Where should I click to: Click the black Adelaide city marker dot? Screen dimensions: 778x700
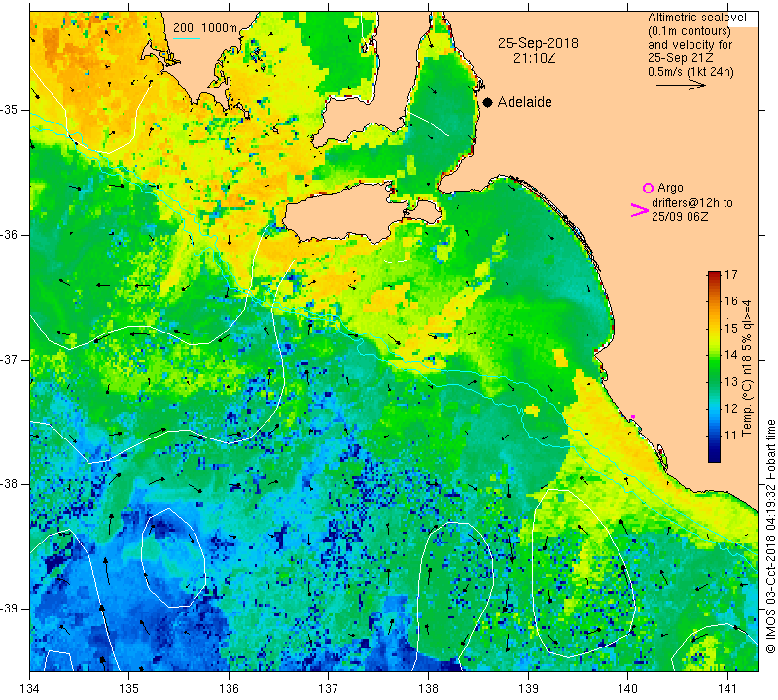pyautogui.click(x=488, y=102)
